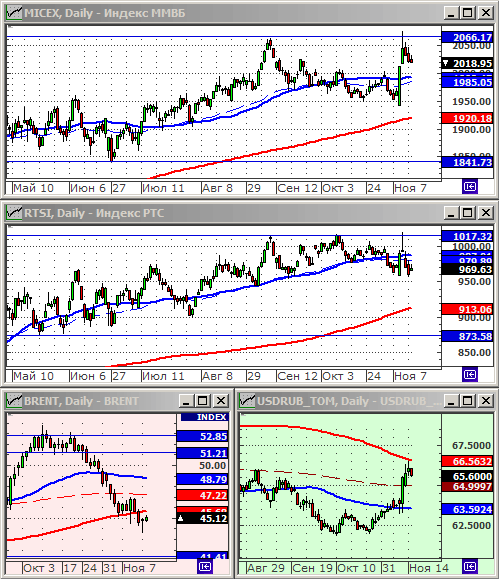Maximize the MICEX chart window
Screen dimensions: 499x579
pos(468,13)
